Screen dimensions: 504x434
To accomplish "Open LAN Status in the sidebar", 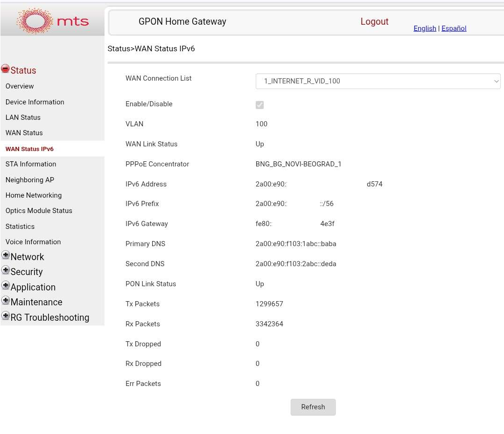I will [23, 117].
